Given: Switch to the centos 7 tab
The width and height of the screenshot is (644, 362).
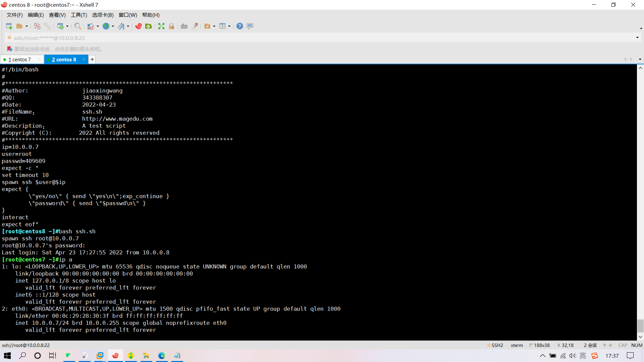Looking at the screenshot, I should [x=20, y=59].
